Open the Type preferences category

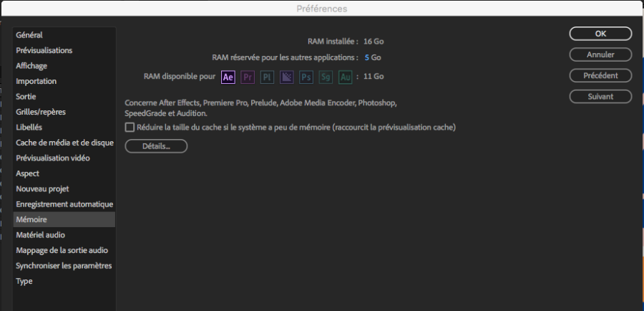64,281
